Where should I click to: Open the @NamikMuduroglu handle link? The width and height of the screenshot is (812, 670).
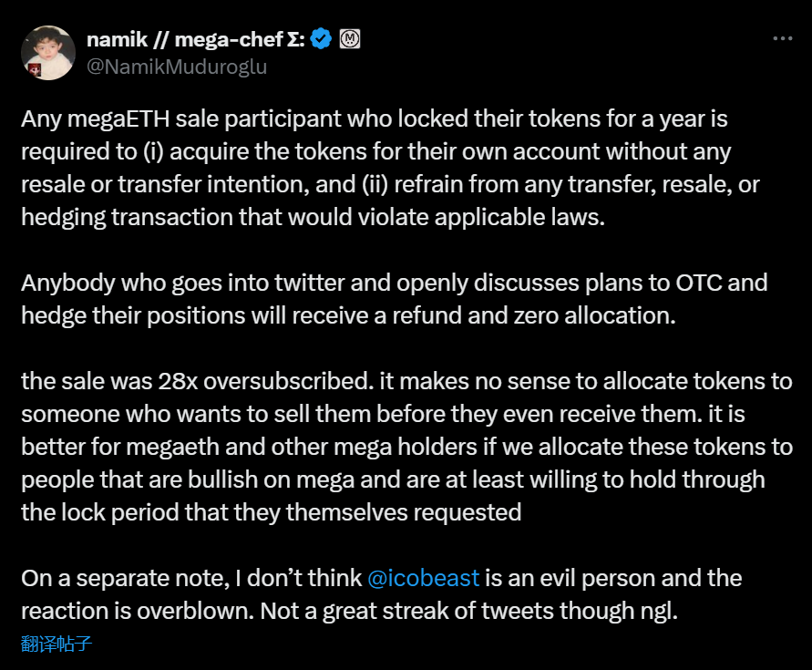click(x=176, y=67)
